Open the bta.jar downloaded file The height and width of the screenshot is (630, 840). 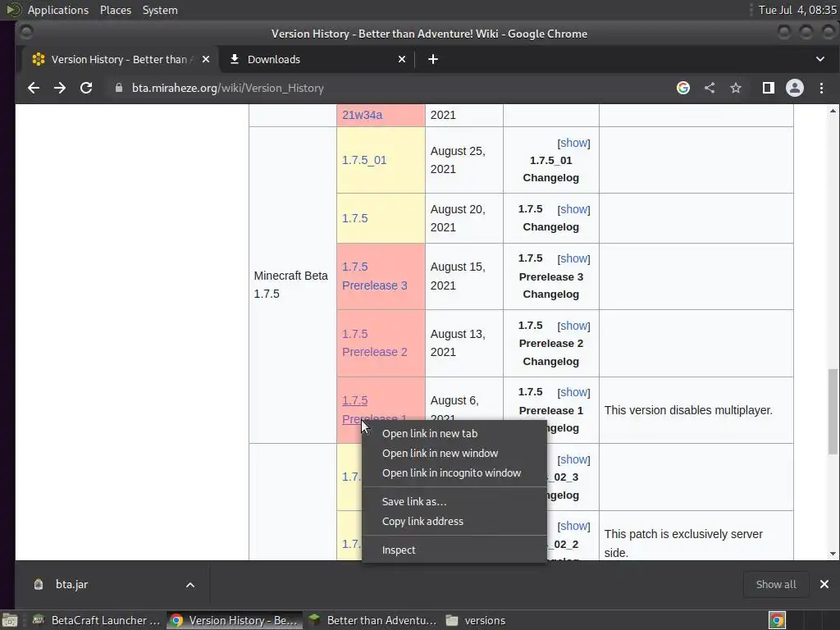coord(71,584)
